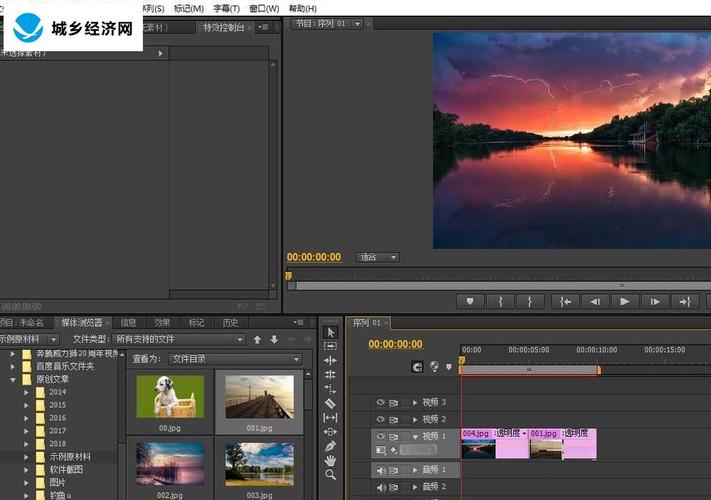Open the 适合 zoom level dropdown
Screen dimensions: 711x500
click(377, 257)
